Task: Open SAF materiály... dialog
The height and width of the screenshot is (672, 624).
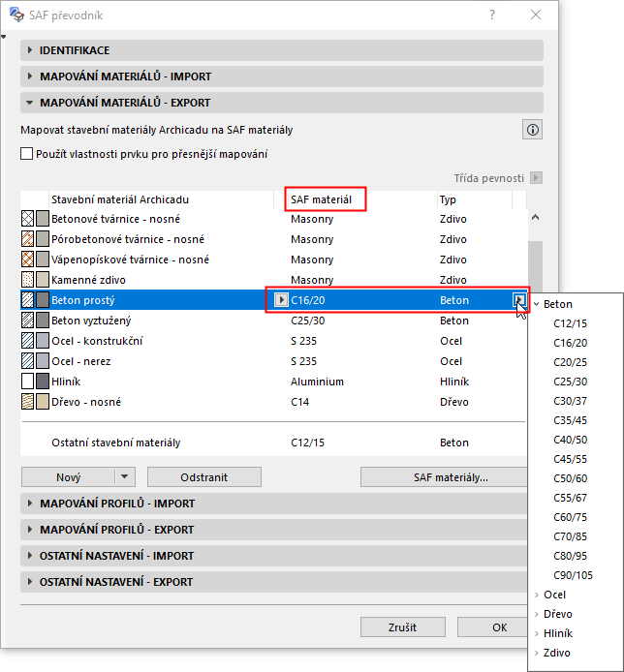Action: (x=444, y=477)
